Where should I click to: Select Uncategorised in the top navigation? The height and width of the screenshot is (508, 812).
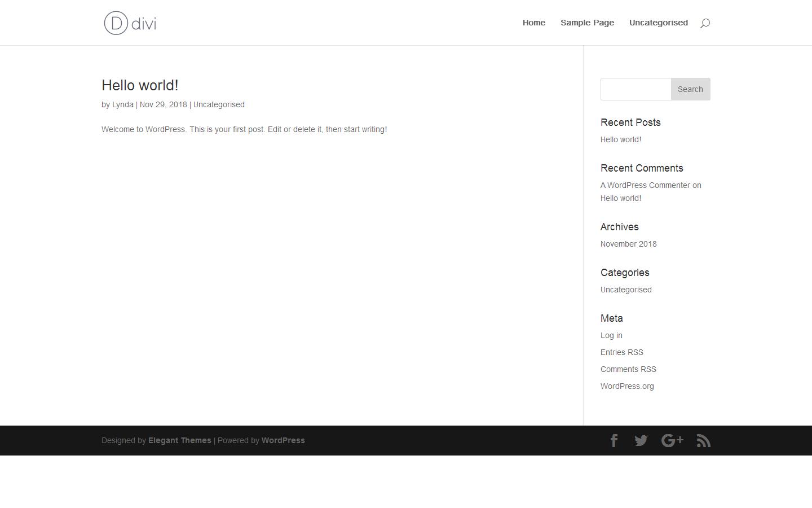(658, 23)
